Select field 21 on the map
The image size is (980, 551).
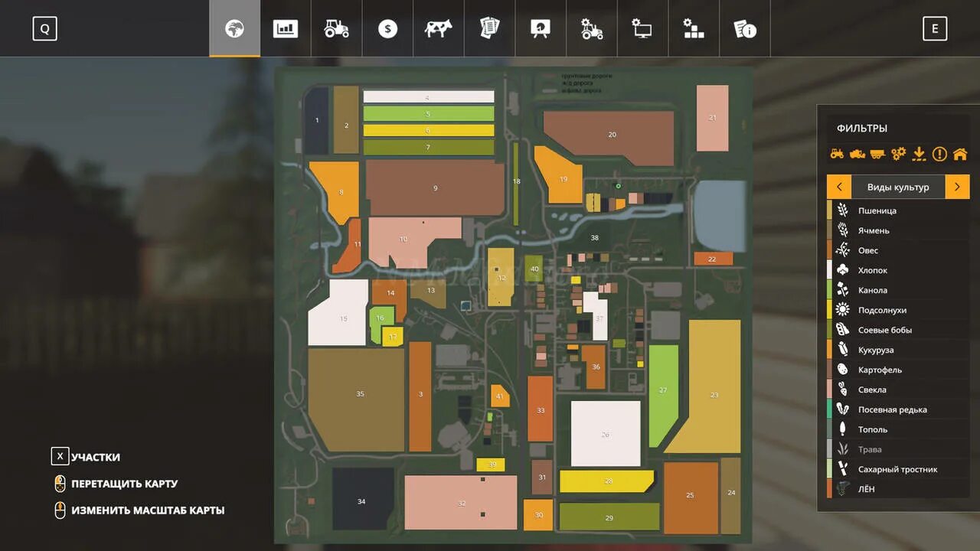coord(712,118)
